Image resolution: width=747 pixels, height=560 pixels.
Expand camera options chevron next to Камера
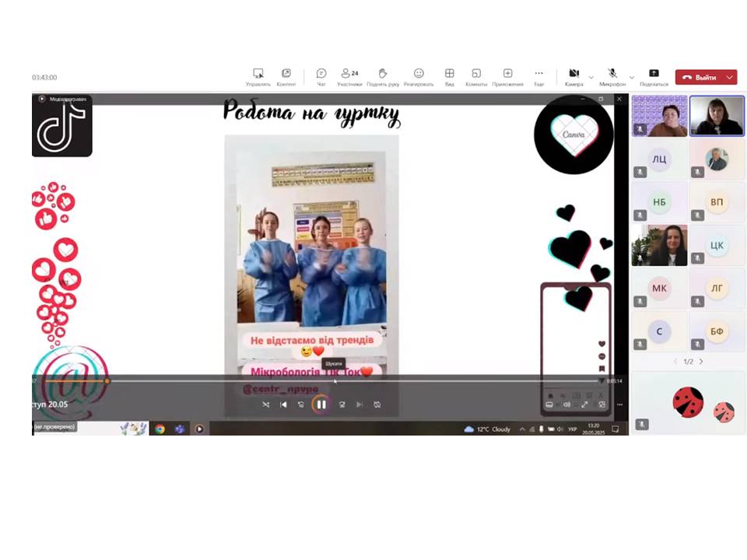591,78
